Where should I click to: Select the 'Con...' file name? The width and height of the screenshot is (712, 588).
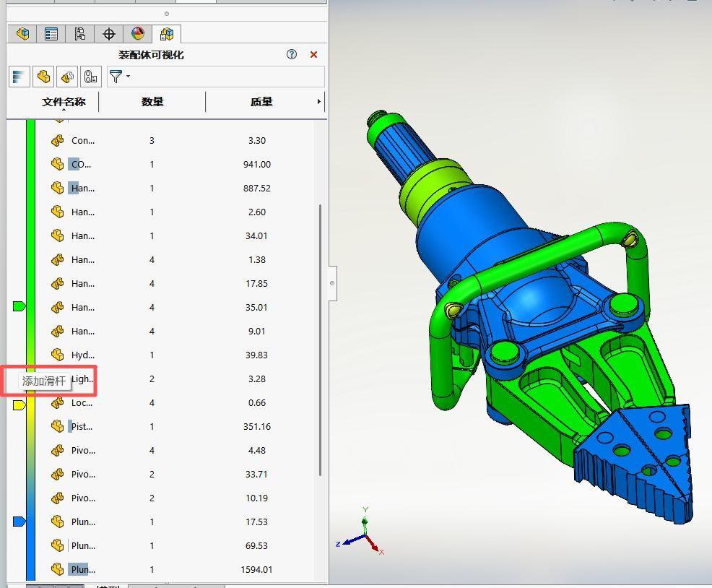point(83,140)
